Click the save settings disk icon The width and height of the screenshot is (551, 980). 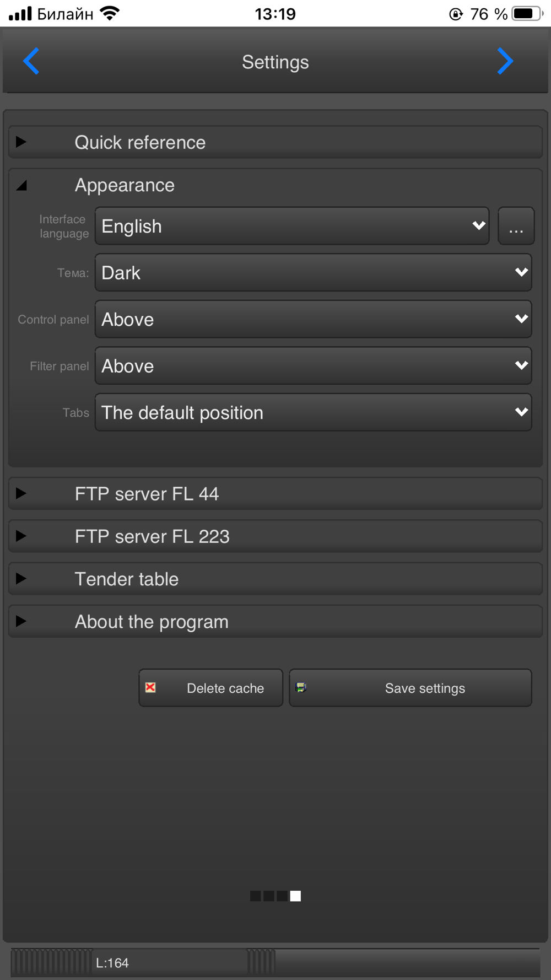(x=301, y=687)
